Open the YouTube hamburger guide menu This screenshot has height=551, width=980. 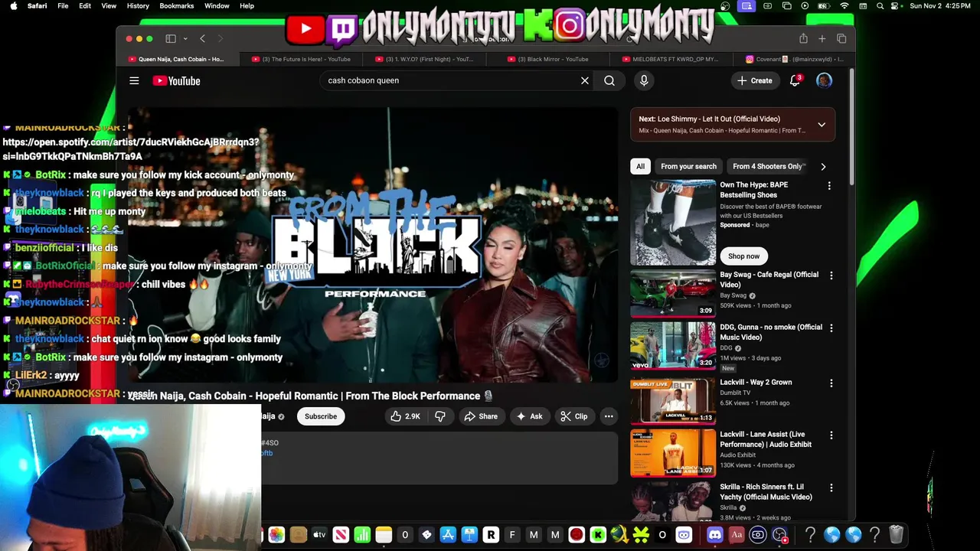pos(134,80)
